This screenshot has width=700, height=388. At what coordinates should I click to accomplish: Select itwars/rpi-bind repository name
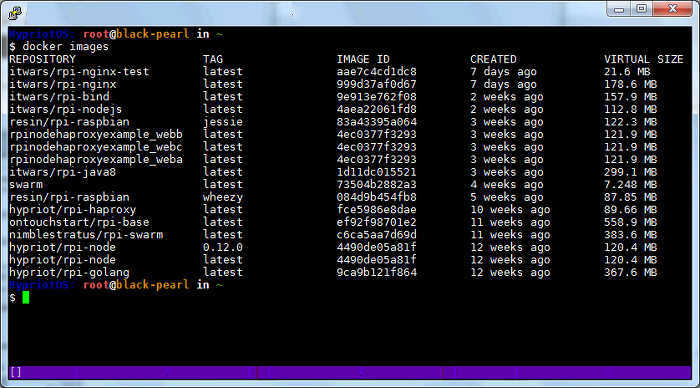point(59,96)
